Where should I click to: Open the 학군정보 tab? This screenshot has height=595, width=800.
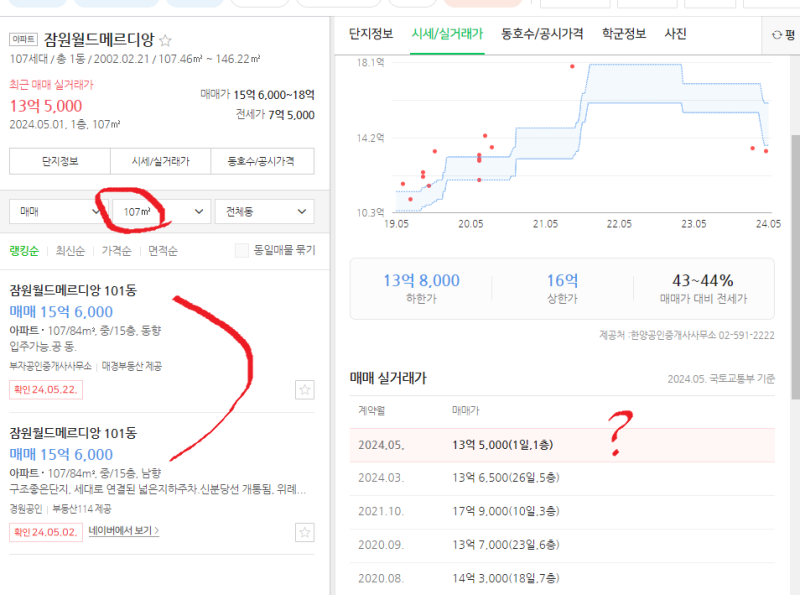[624, 34]
